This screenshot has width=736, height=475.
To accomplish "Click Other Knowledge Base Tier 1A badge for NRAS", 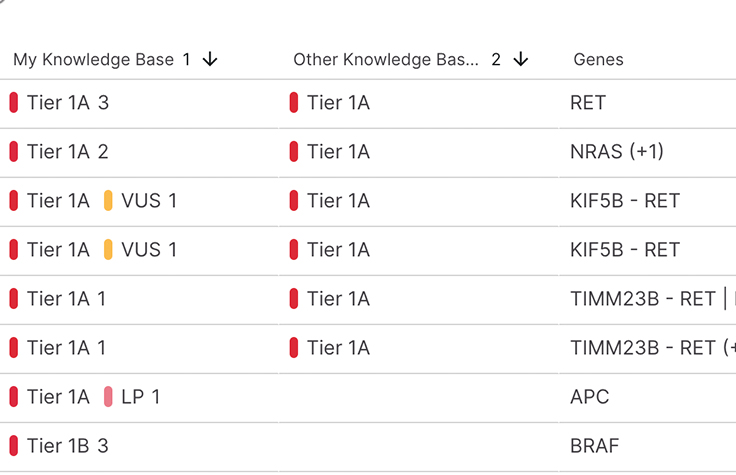I will point(330,152).
